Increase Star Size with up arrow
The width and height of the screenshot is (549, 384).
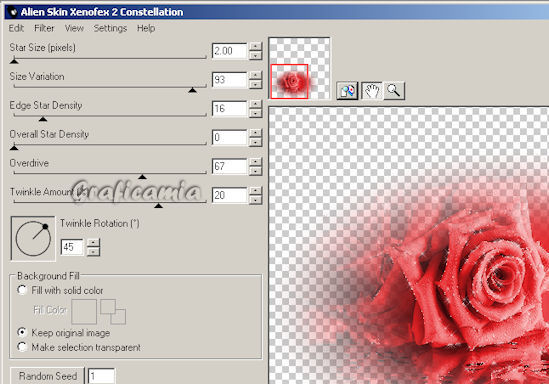256,47
